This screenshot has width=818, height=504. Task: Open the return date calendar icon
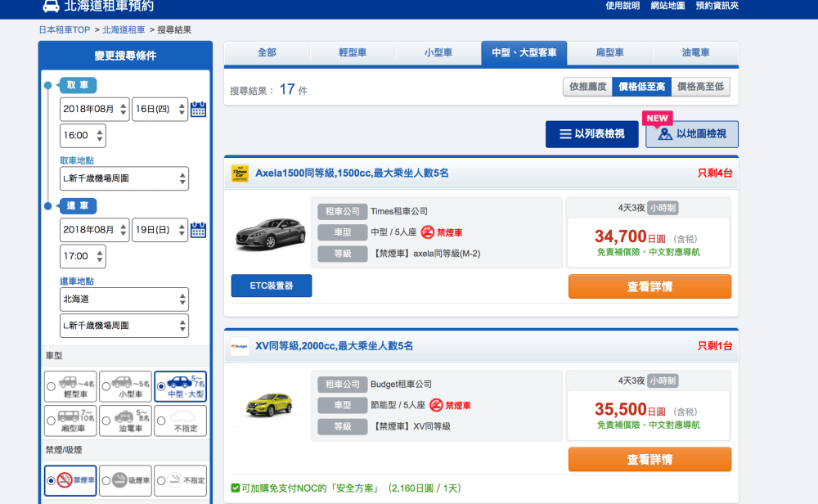click(x=198, y=230)
